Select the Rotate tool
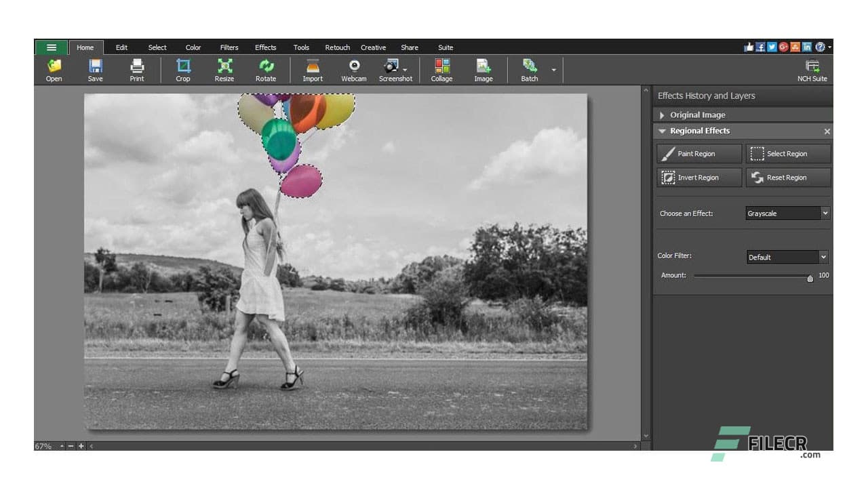Image resolution: width=868 pixels, height=488 pixels. coord(266,70)
